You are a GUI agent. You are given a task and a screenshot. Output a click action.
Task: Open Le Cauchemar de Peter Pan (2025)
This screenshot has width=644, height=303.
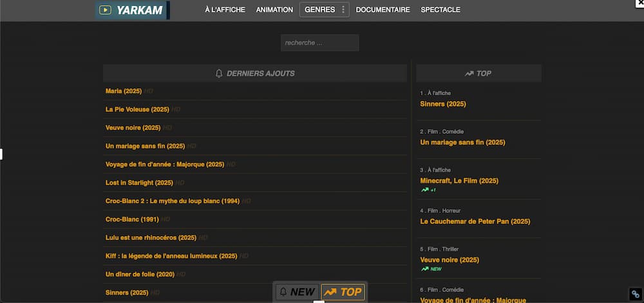[x=475, y=221]
